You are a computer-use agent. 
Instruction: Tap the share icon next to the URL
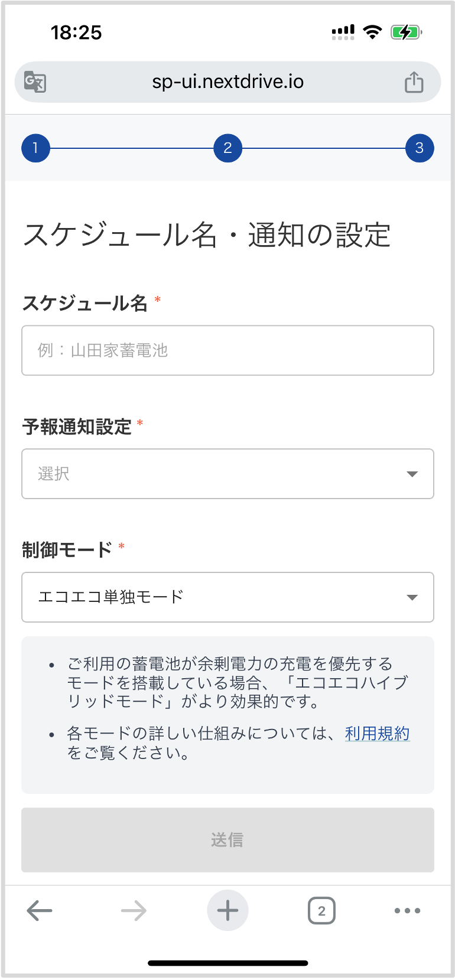point(414,82)
